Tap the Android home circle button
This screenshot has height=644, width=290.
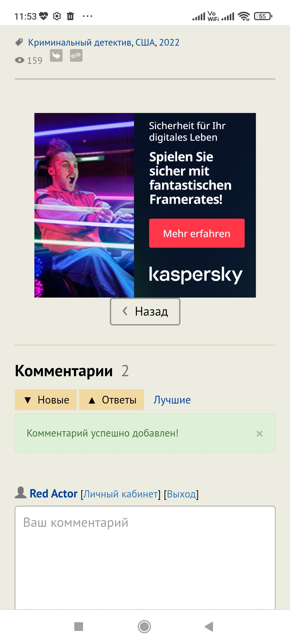point(144,627)
